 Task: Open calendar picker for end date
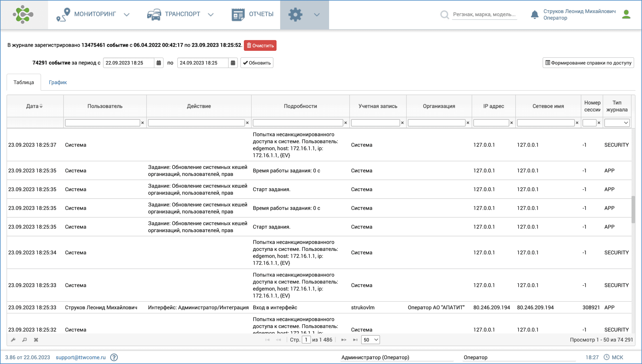point(233,63)
